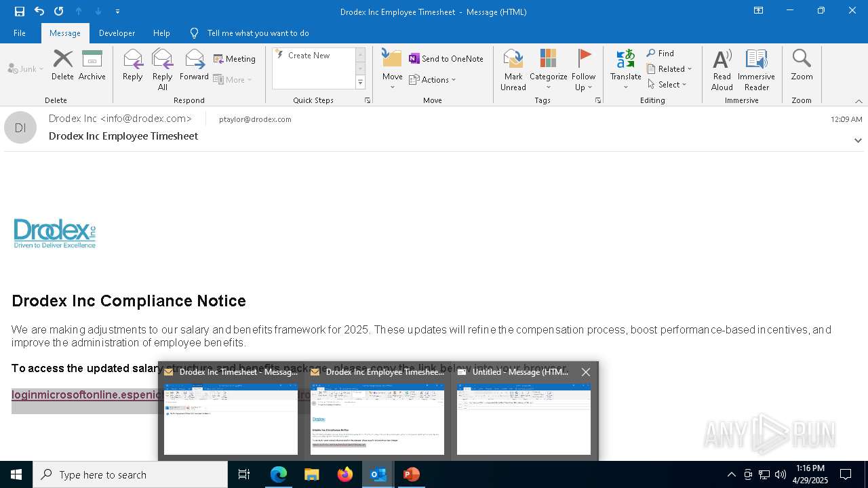Find text in the message

[x=660, y=54]
